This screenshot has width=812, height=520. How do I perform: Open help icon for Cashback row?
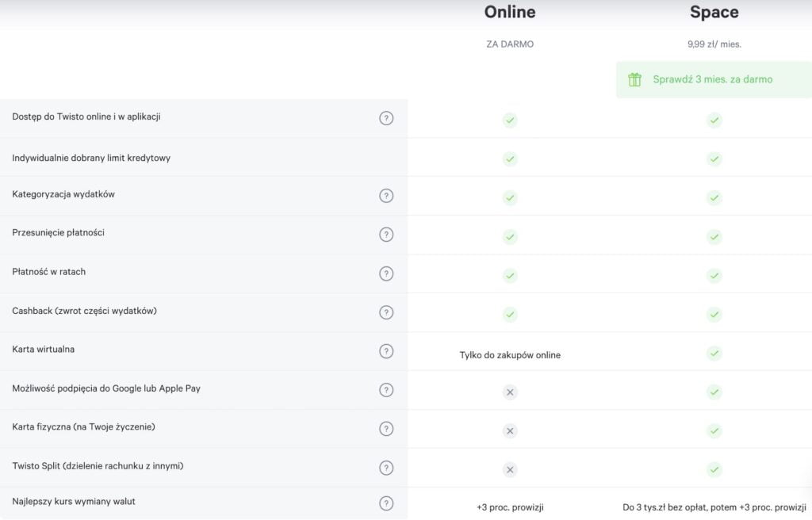[x=386, y=312]
